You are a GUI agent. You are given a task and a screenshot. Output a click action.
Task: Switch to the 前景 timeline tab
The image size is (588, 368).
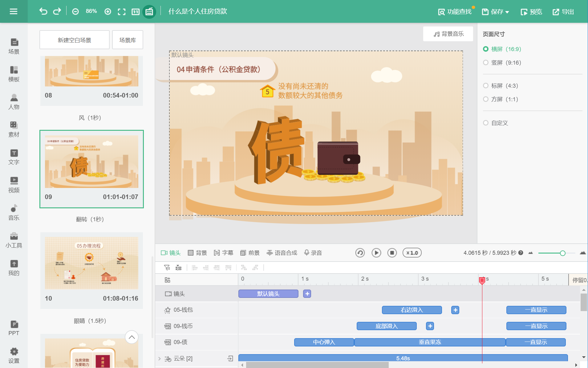coord(250,253)
